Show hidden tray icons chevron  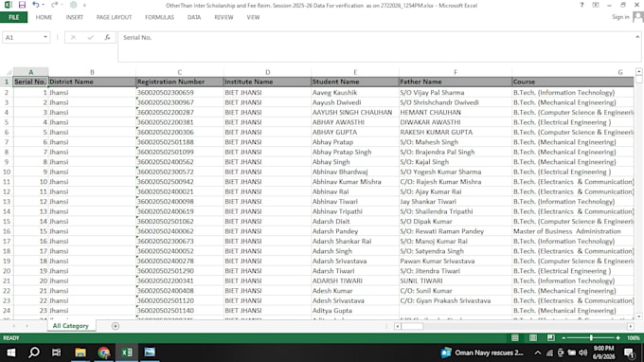[x=537, y=353]
